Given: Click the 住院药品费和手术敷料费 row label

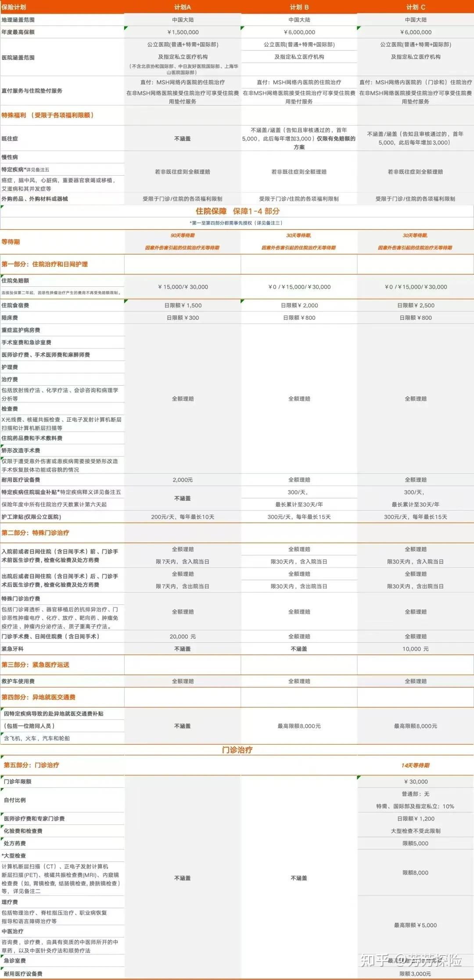Looking at the screenshot, I should (x=32, y=438).
